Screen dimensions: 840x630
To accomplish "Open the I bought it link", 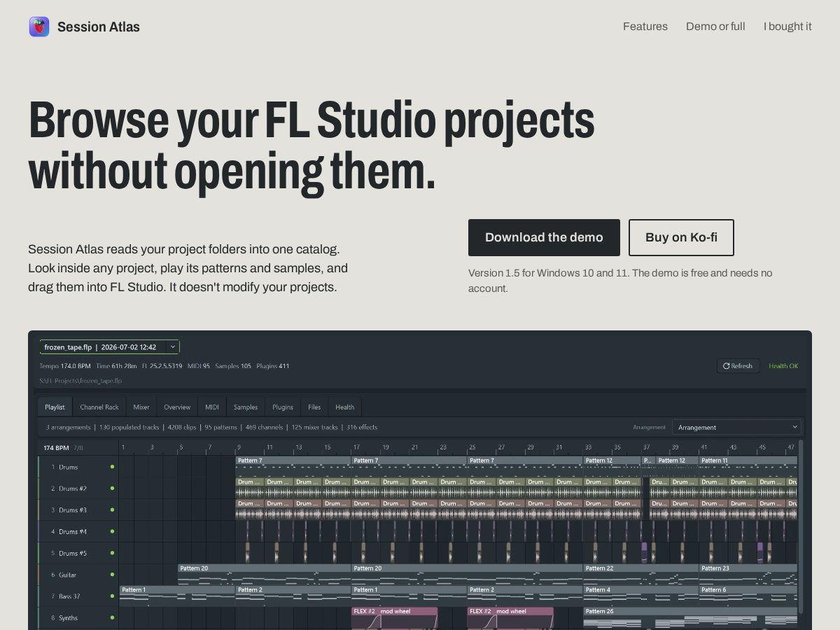I will coord(787,27).
